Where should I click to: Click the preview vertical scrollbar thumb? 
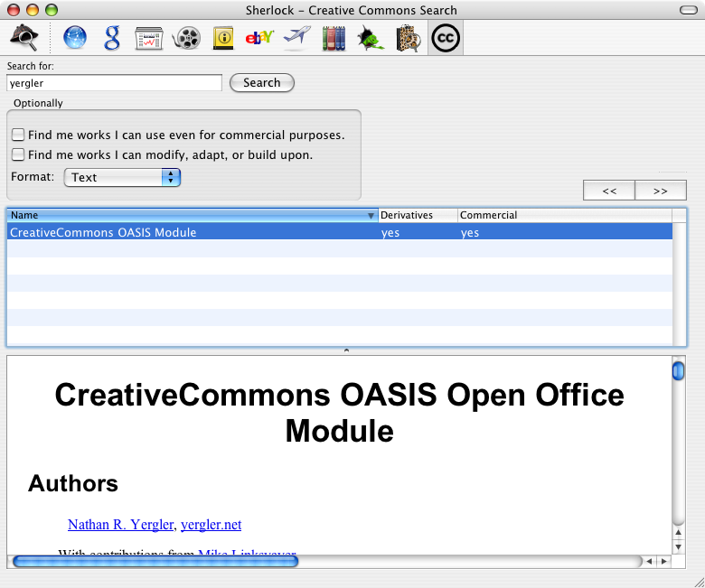click(x=678, y=371)
